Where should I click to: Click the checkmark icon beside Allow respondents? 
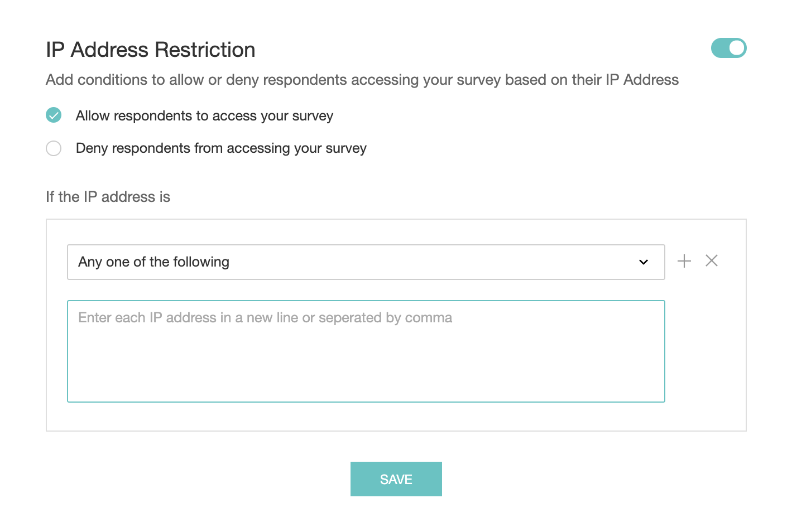coord(54,115)
